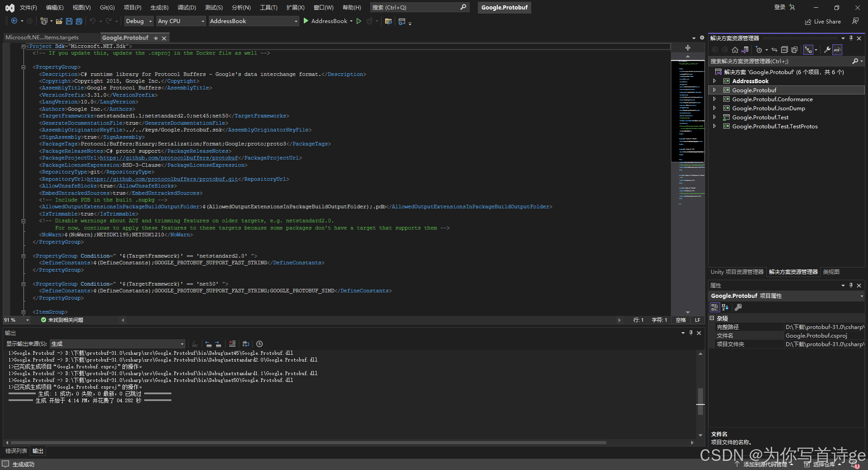Click the search (Ctrl+Q) box
The width and height of the screenshot is (868, 470).
point(419,7)
